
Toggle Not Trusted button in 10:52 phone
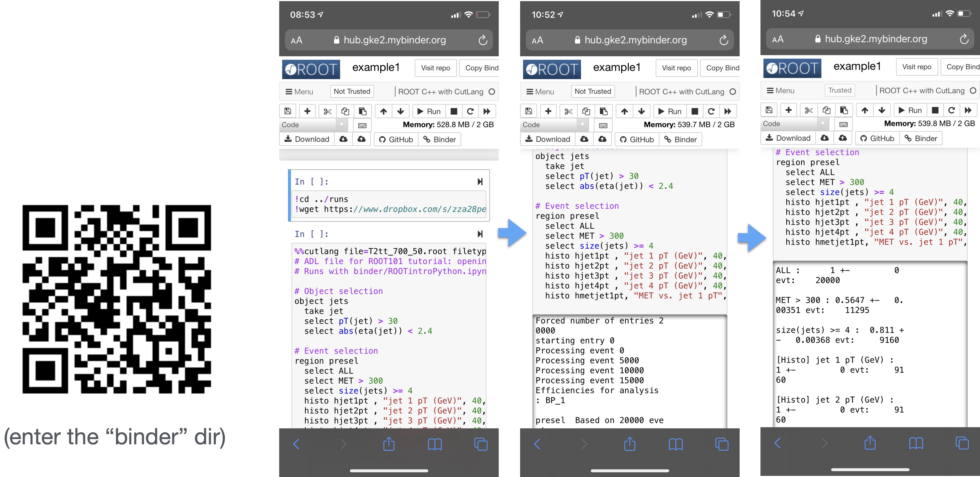(x=592, y=91)
